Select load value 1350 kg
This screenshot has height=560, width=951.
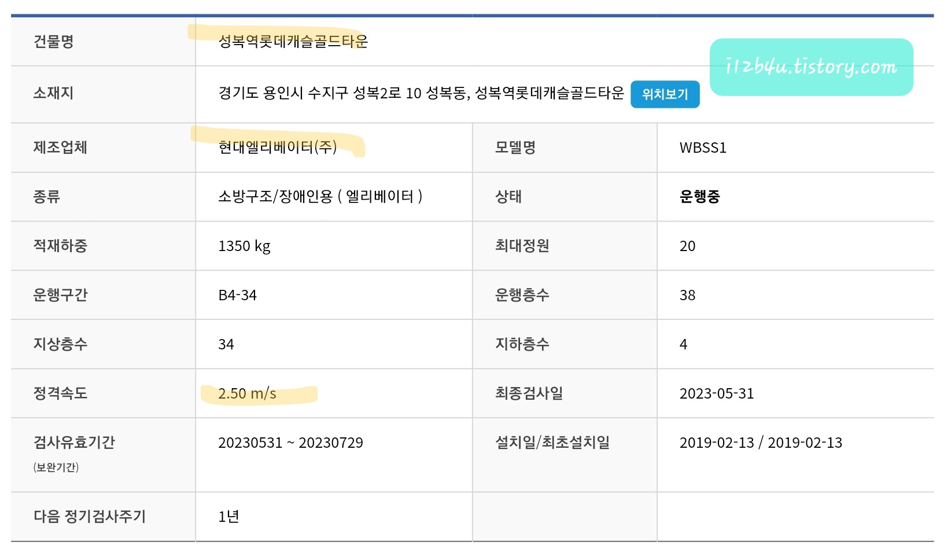pos(244,246)
